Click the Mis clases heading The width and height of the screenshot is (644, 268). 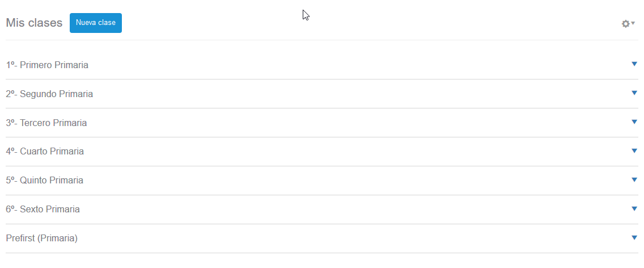(34, 23)
